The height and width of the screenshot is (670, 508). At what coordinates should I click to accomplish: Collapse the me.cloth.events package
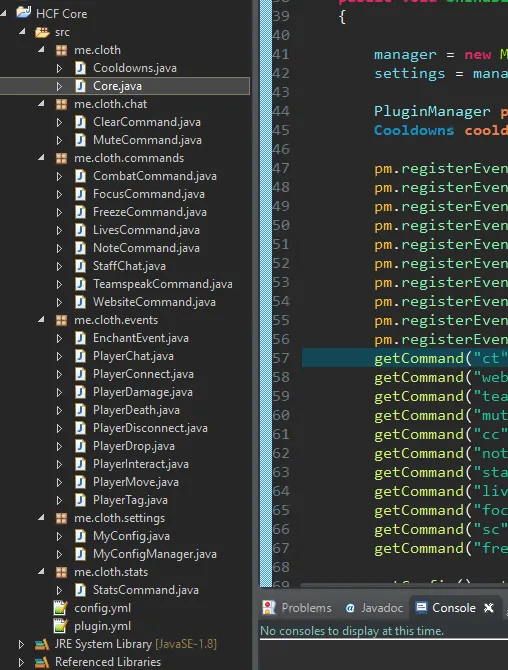[41, 320]
